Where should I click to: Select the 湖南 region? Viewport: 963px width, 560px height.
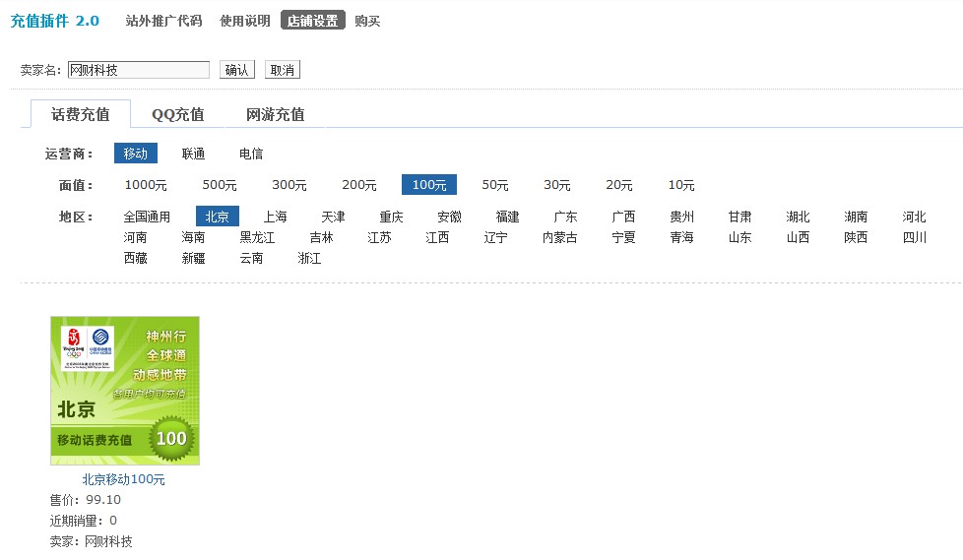[856, 217]
